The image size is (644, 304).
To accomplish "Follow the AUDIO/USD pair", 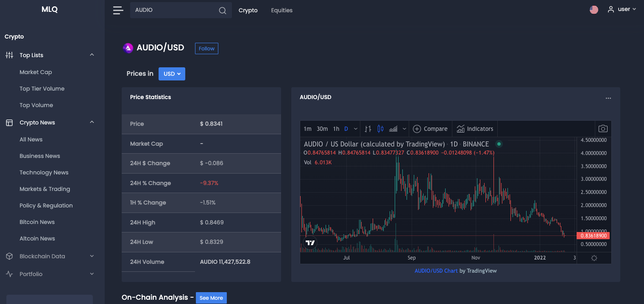I will click(x=206, y=48).
